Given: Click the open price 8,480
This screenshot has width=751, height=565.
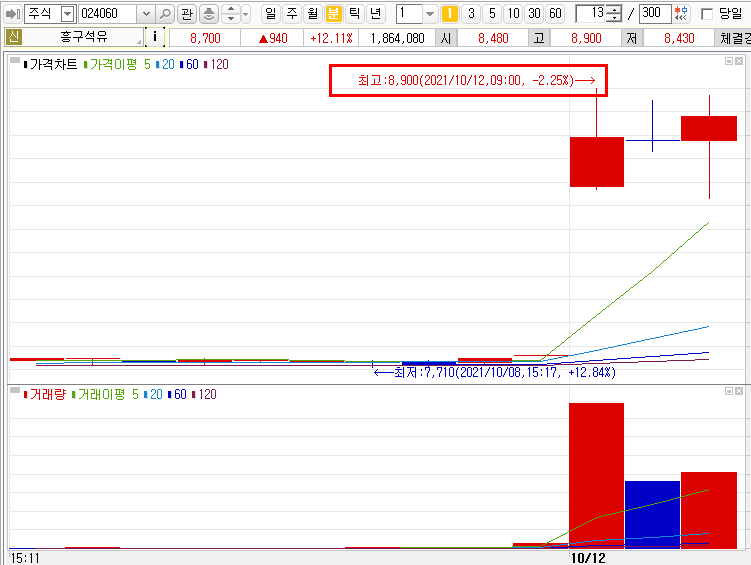Looking at the screenshot, I should tap(493, 38).
